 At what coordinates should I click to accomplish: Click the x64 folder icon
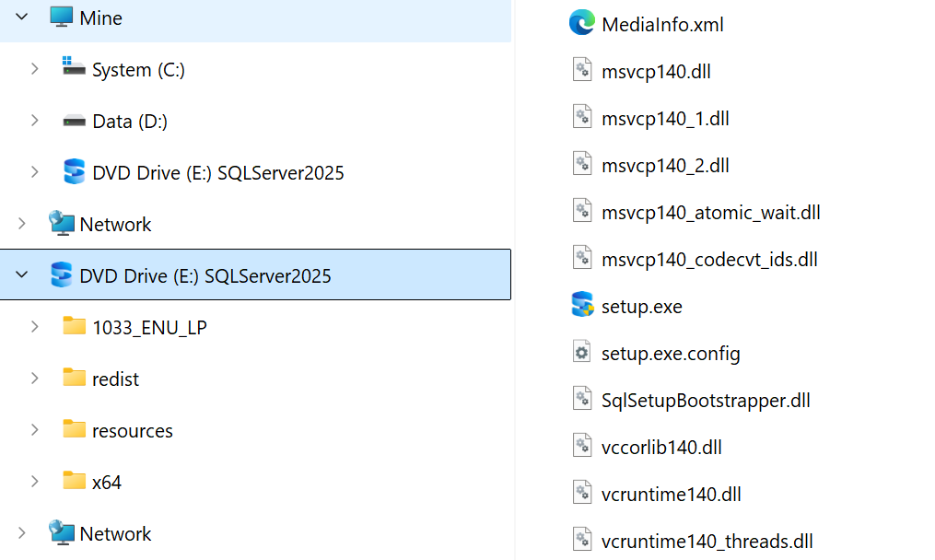click(x=74, y=481)
